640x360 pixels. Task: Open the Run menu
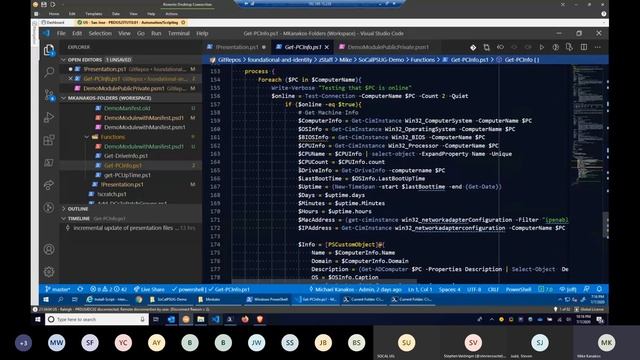pyautogui.click(x=156, y=33)
